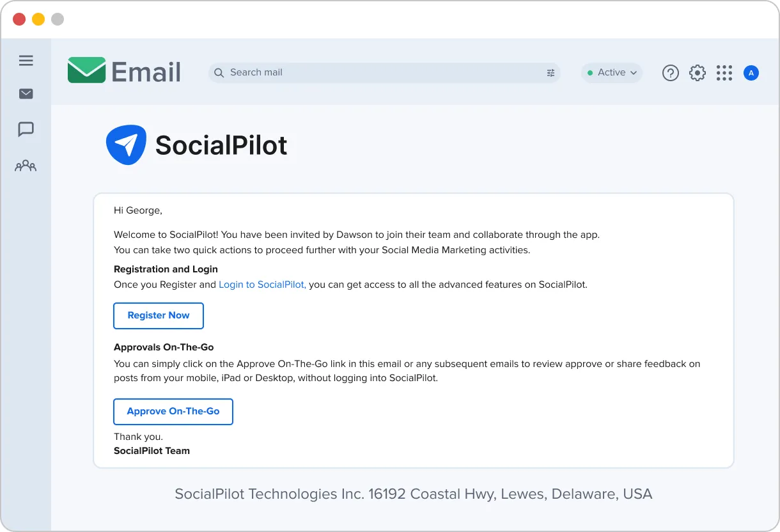Focus the Search mail field

tap(384, 73)
